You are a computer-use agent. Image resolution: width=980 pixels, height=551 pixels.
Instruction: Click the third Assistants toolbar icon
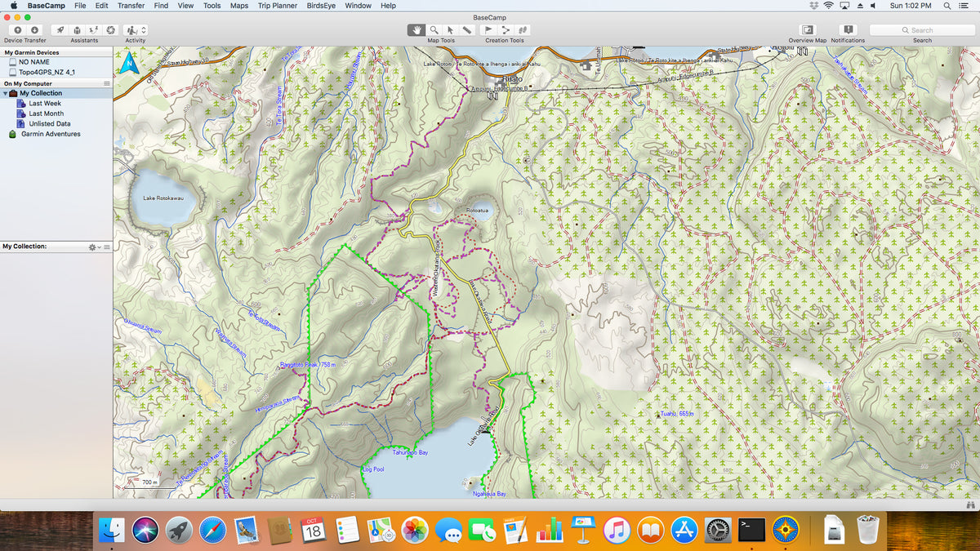(x=94, y=30)
